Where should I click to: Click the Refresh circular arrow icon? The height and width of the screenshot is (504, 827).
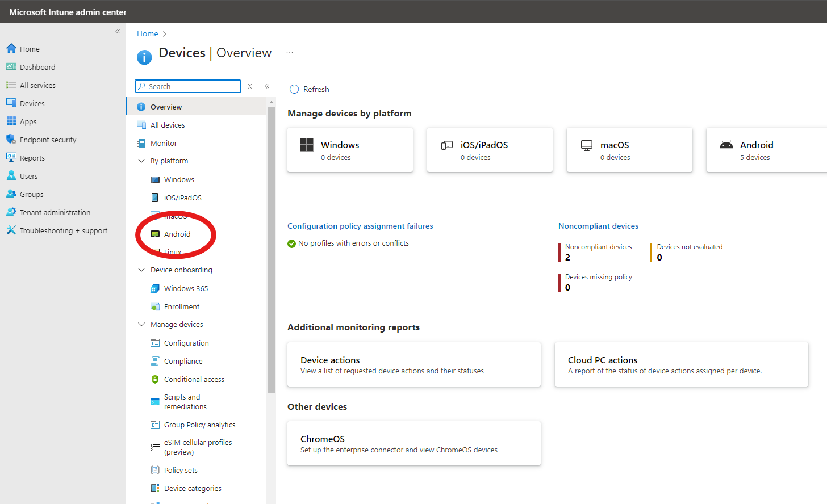click(x=294, y=89)
